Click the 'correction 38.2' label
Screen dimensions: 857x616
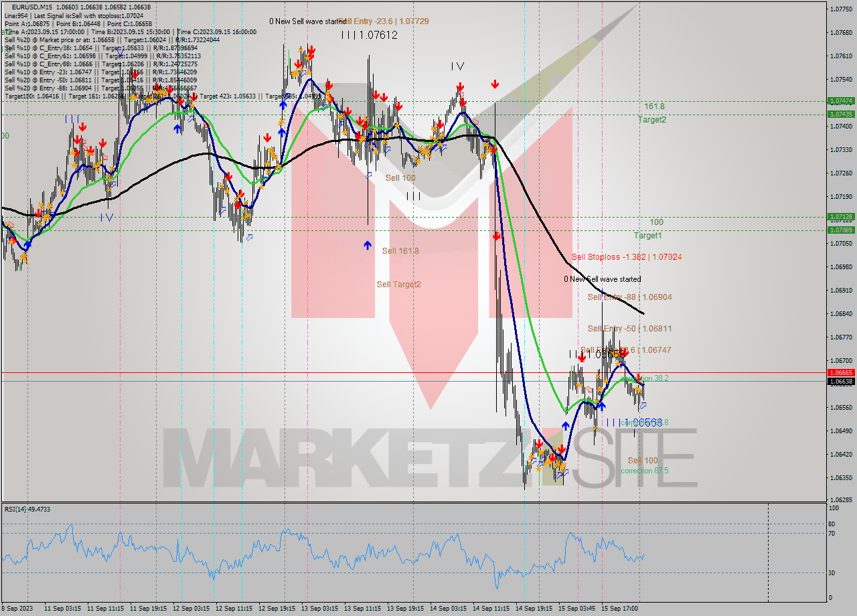pyautogui.click(x=645, y=378)
